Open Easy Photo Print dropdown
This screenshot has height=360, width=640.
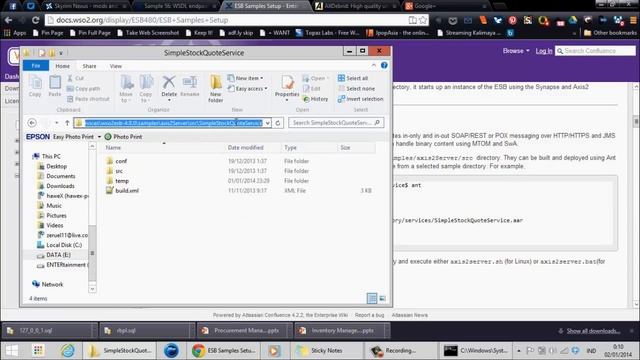click(99, 137)
